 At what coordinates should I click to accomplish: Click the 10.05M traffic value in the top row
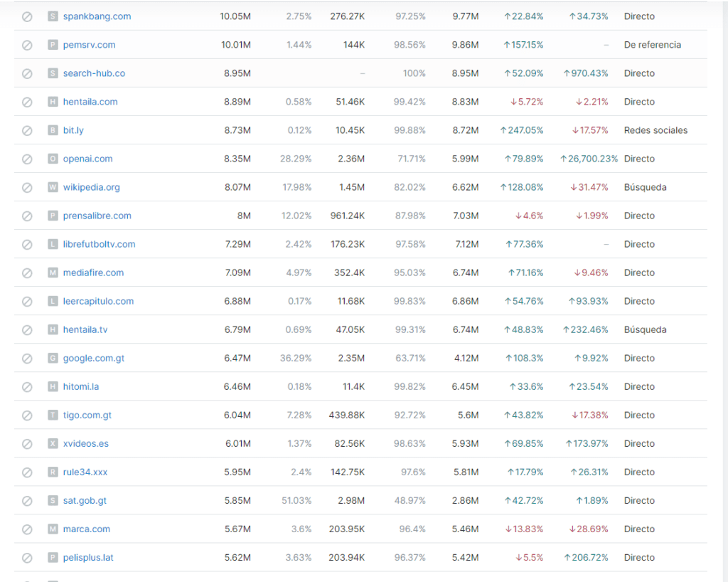pyautogui.click(x=235, y=17)
